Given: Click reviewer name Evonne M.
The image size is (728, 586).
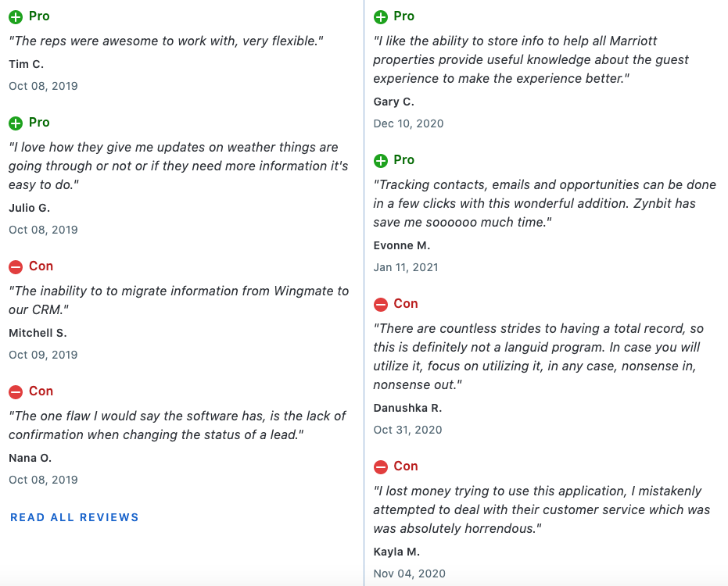Looking at the screenshot, I should pyautogui.click(x=402, y=245).
